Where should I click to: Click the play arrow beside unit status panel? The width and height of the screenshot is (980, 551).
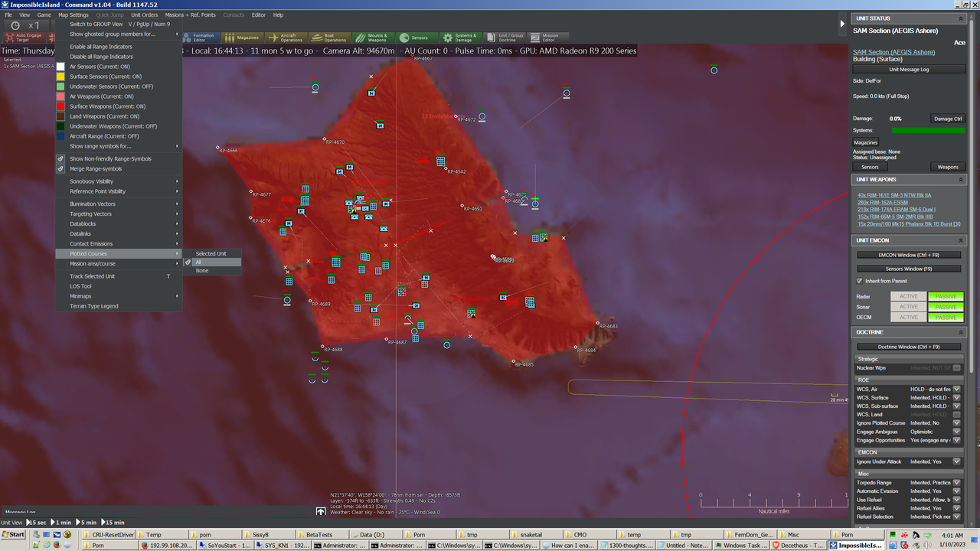[843, 24]
